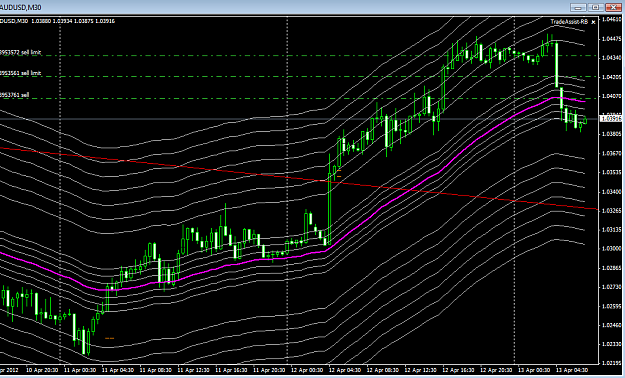Click the 1.04475 price scale label
The width and height of the screenshot is (625, 378).
[611, 39]
